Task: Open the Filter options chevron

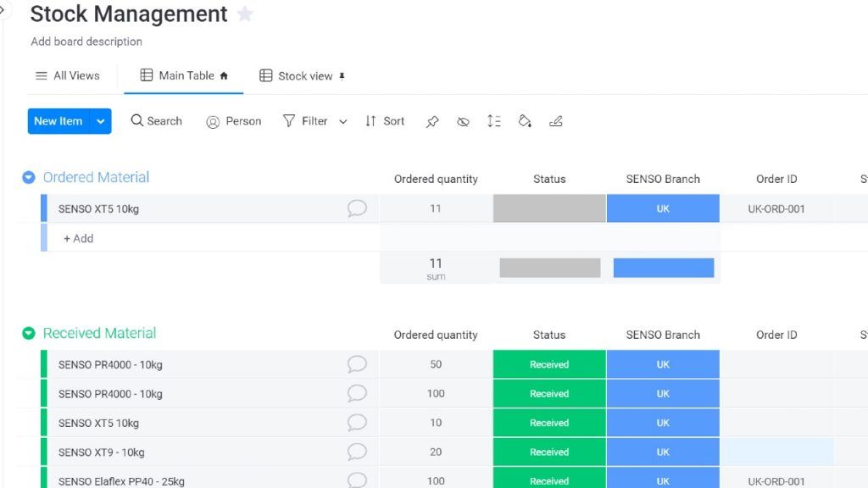Action: click(x=343, y=122)
